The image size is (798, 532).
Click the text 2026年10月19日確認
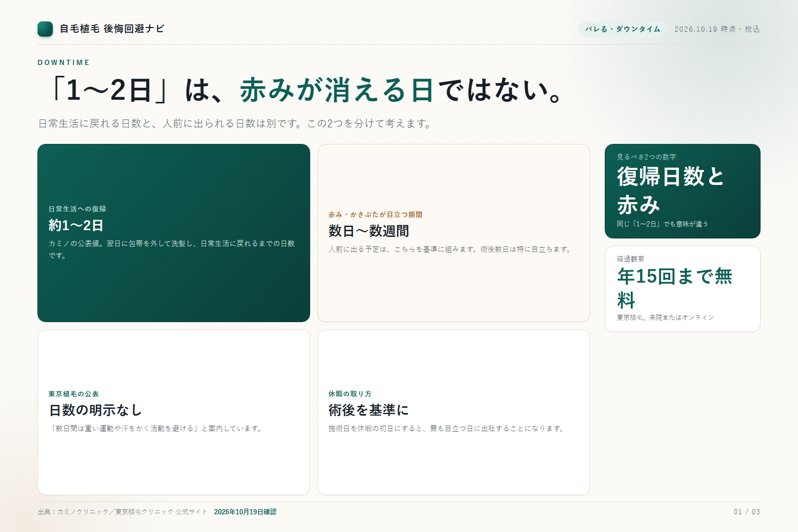pos(245,512)
